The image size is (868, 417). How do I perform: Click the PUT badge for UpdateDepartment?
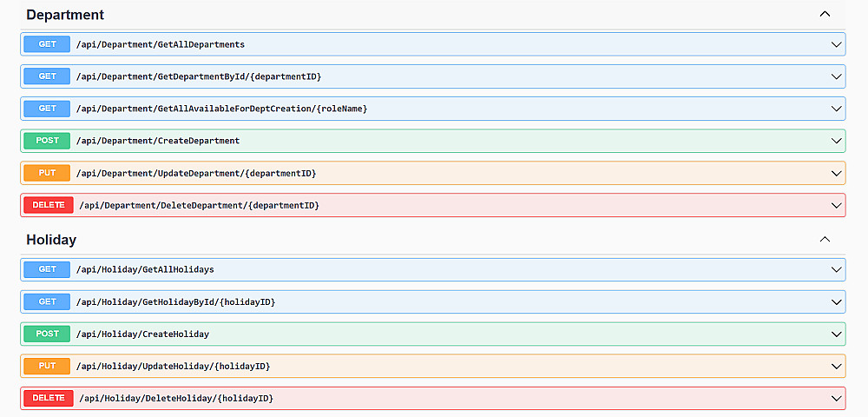click(x=47, y=173)
